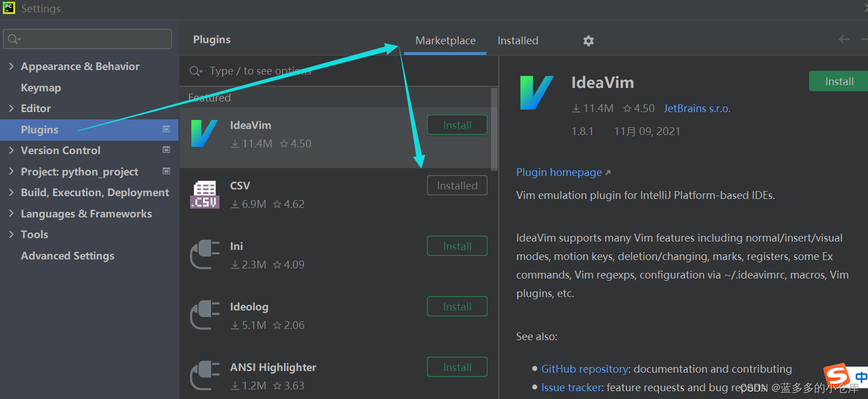Switch to the Installed tab
The image size is (868, 399).
(517, 41)
